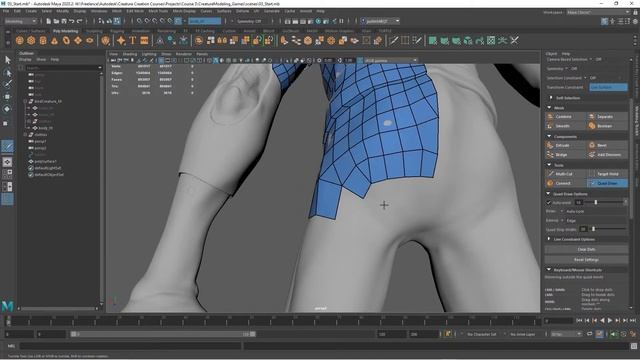Toggle visibility of defaultLightSet in Outliner
Screen dimensions: 640x360
[x=31, y=168]
